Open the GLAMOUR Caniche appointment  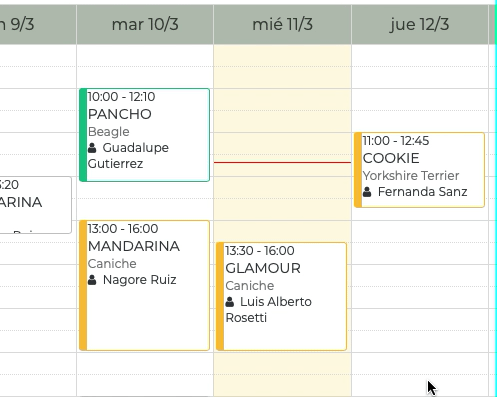click(x=281, y=296)
